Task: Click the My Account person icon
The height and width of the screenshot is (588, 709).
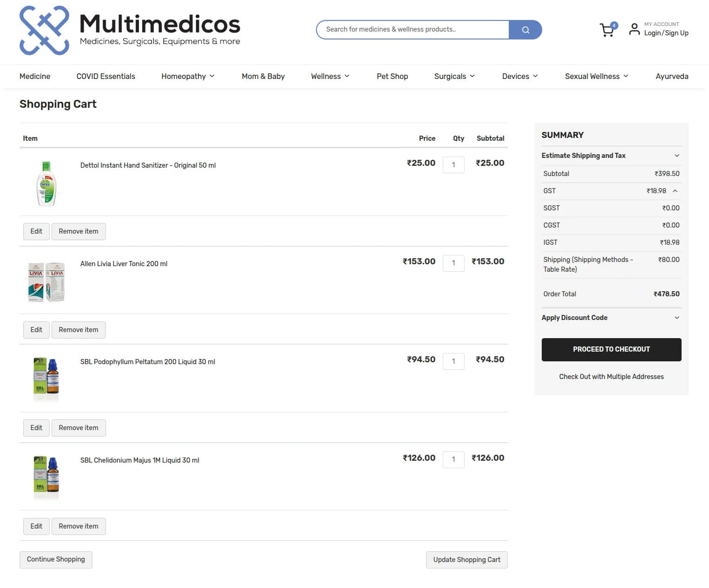Action: point(634,29)
